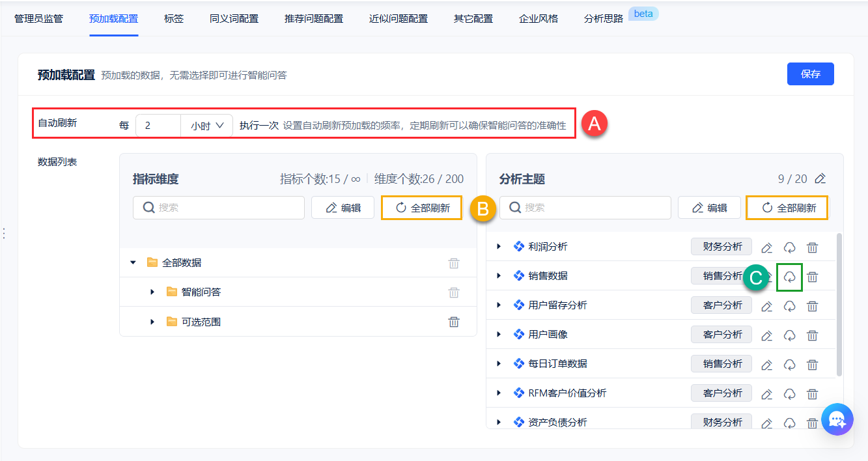Viewport: 868px width, 461px height.
Task: Click the 编辑 button in 分析主题 panel
Action: click(709, 208)
